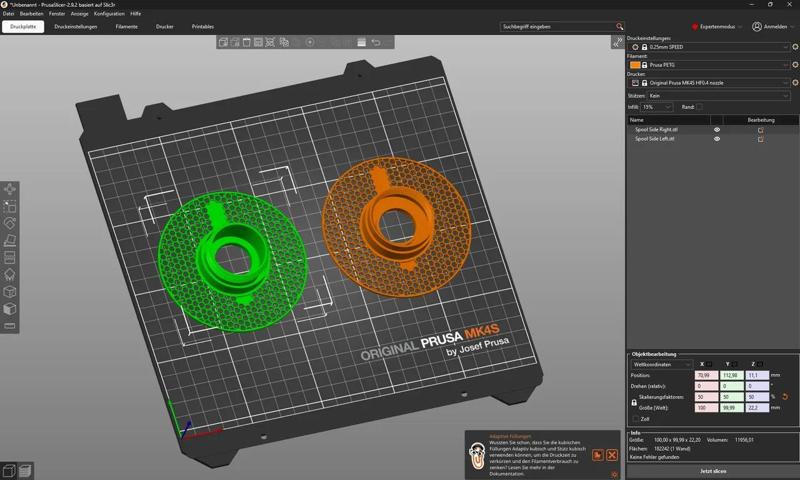
Task: Select the Scale tool in left toolbar
Action: pos(10,206)
